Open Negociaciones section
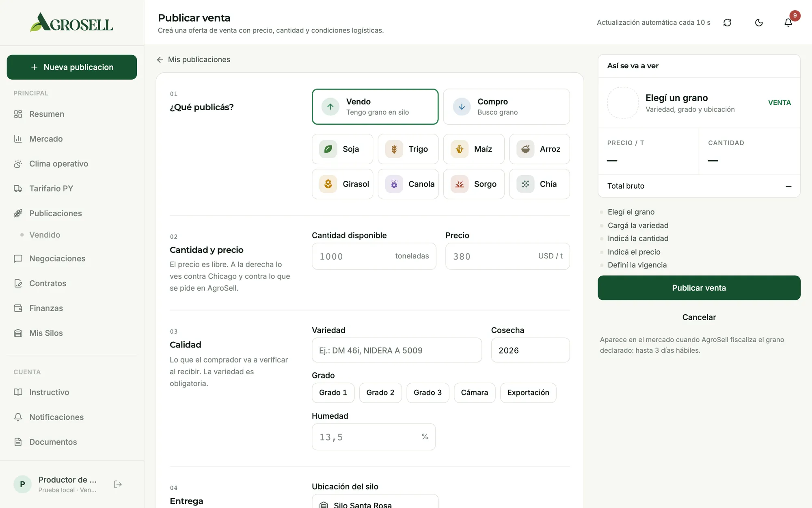Screen dimensions: 812x508 point(72,258)
